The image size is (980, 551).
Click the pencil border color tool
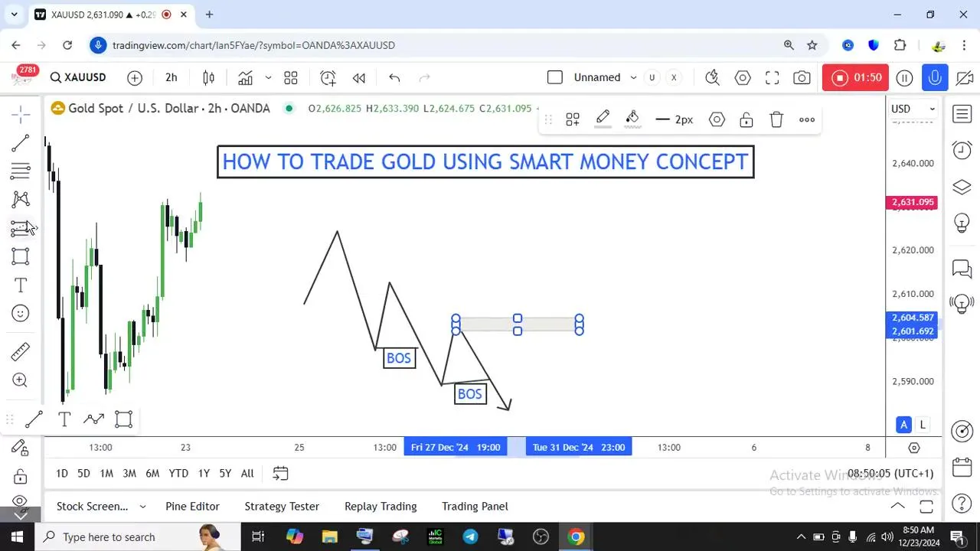(603, 119)
